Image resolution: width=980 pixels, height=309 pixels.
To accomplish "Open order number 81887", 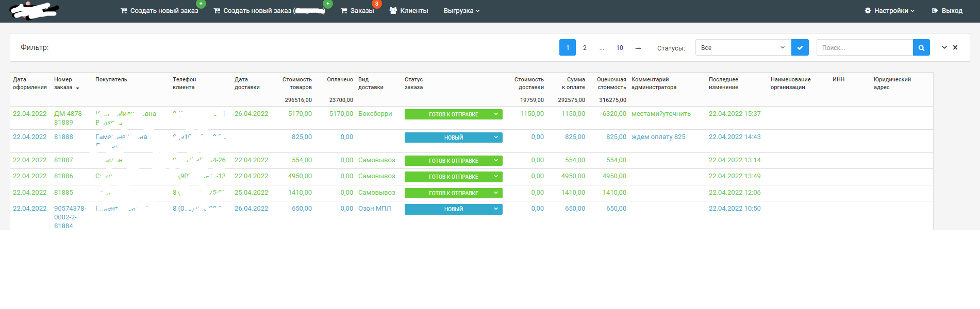I will pos(63,160).
